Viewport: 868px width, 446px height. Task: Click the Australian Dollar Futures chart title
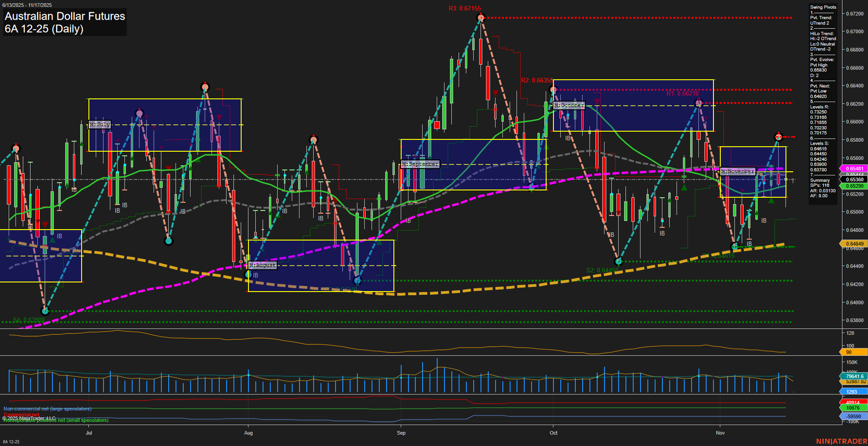click(x=65, y=16)
